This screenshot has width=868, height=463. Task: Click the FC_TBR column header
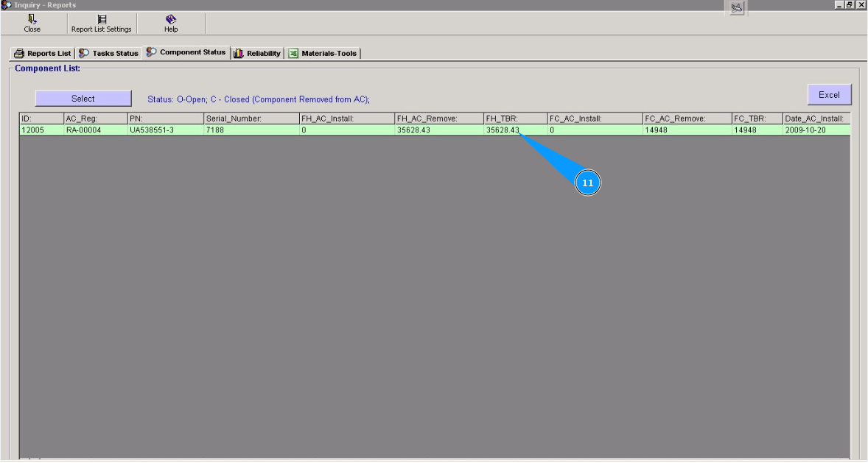pos(757,119)
